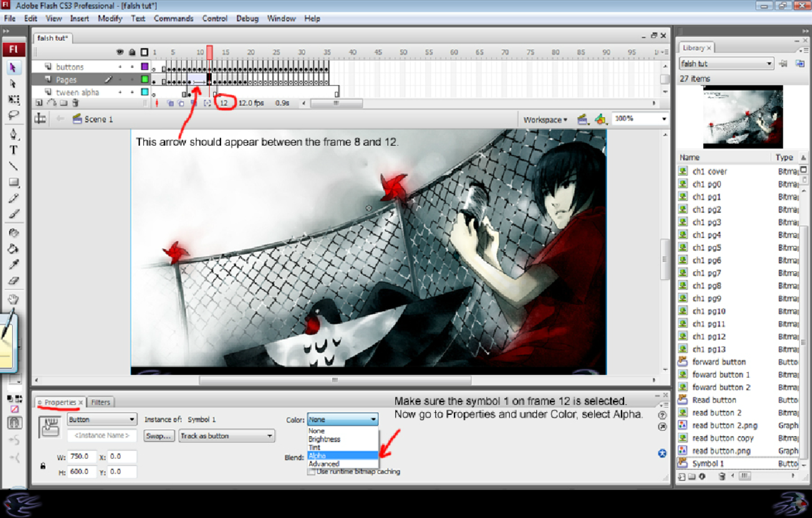The width and height of the screenshot is (812, 518).
Task: Toggle the width/height lock in Properties
Action: tap(43, 466)
